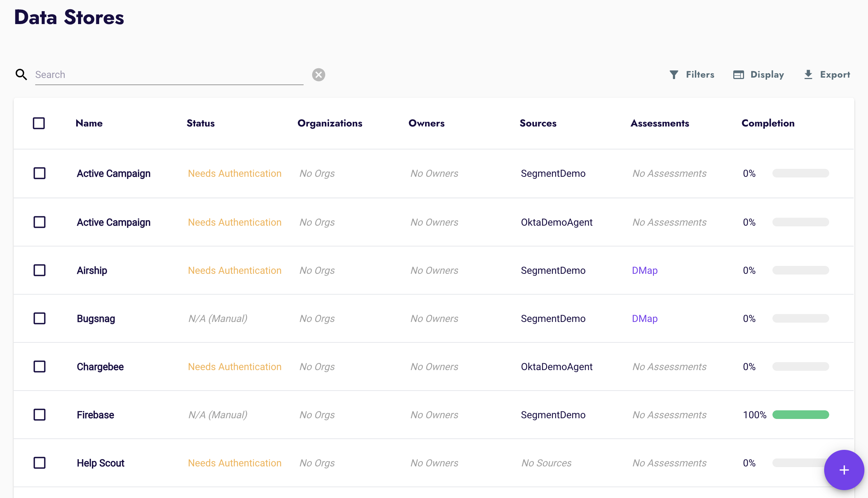Clear the search with the X icon
The image size is (868, 498).
click(x=318, y=75)
